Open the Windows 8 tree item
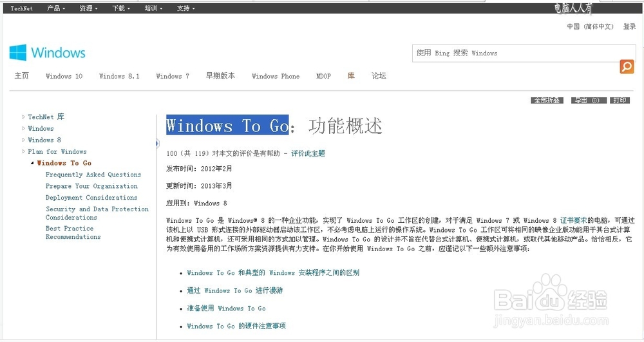The image size is (644, 342). 44,140
